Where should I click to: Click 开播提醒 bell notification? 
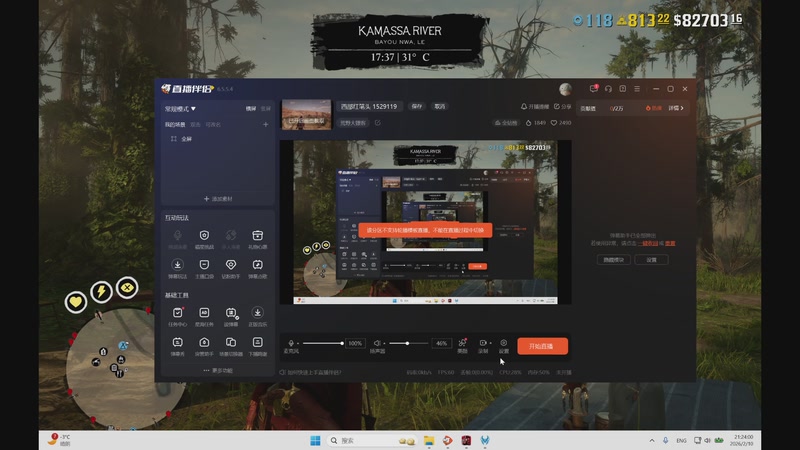(x=535, y=107)
